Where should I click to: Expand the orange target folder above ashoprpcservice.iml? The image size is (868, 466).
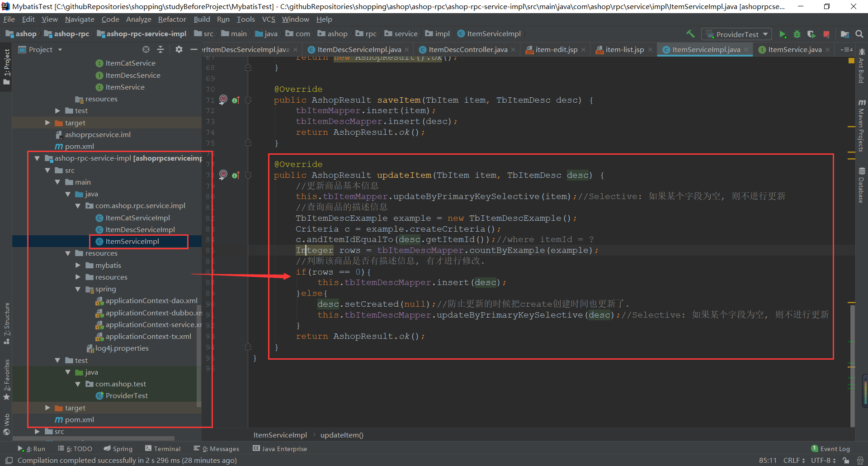coord(47,123)
